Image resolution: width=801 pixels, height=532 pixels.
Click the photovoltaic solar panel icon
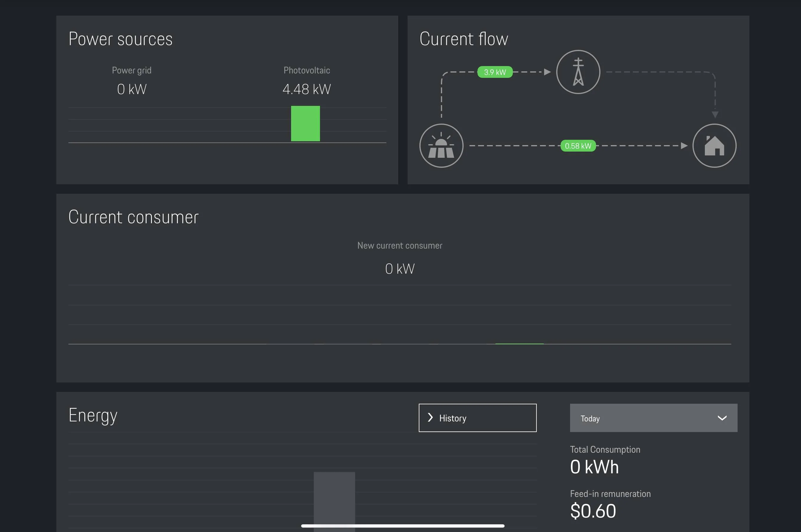441,146
